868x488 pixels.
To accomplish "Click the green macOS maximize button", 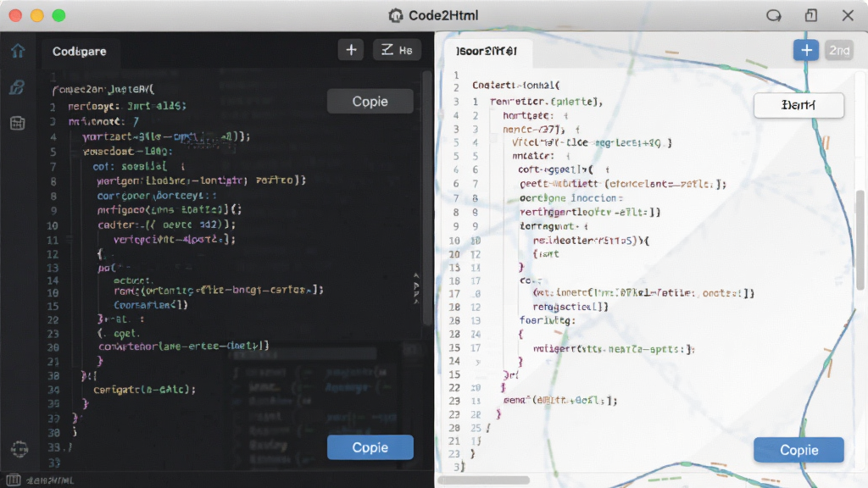I will coord(58,15).
